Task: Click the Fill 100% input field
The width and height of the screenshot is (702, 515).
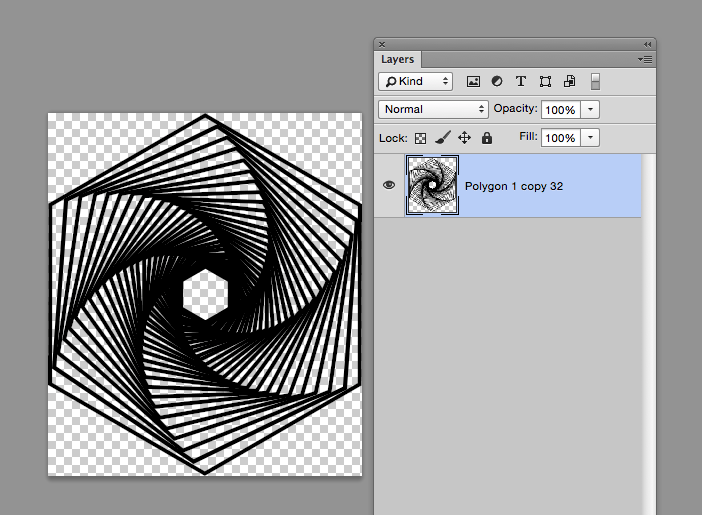Action: [x=561, y=137]
